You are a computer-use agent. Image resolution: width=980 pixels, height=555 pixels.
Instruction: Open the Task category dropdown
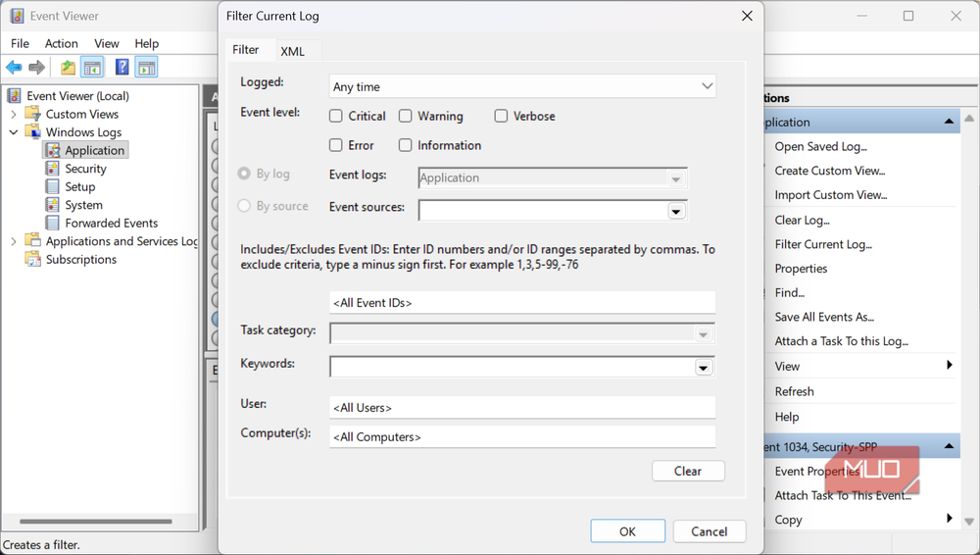(x=703, y=334)
